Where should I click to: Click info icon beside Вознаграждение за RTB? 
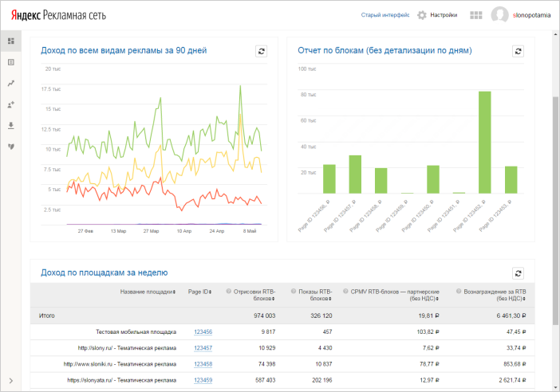click(459, 292)
